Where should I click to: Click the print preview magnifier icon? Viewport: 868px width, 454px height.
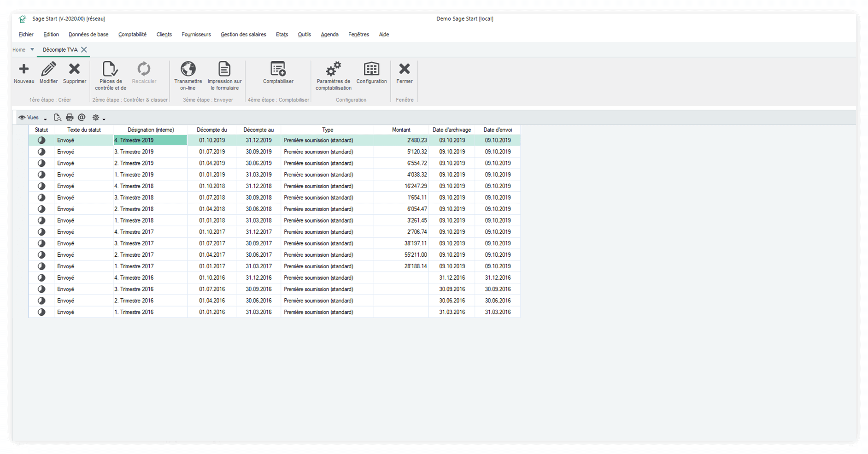point(58,118)
